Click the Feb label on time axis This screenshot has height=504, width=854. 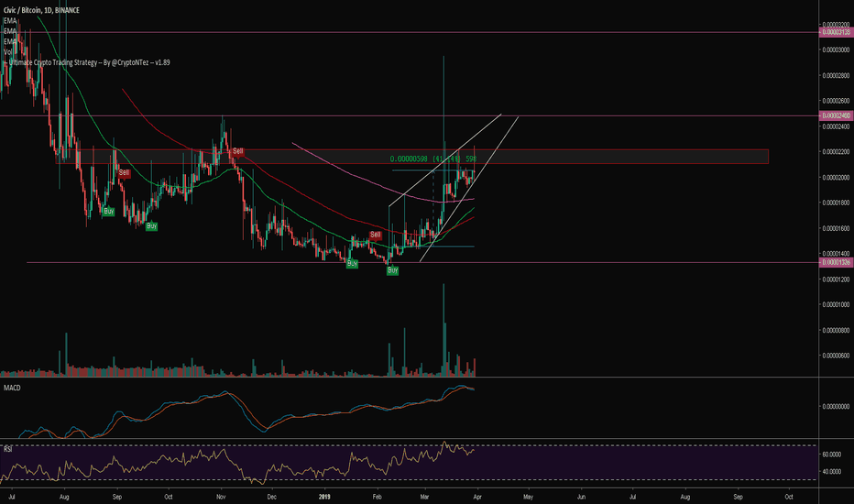[377, 497]
